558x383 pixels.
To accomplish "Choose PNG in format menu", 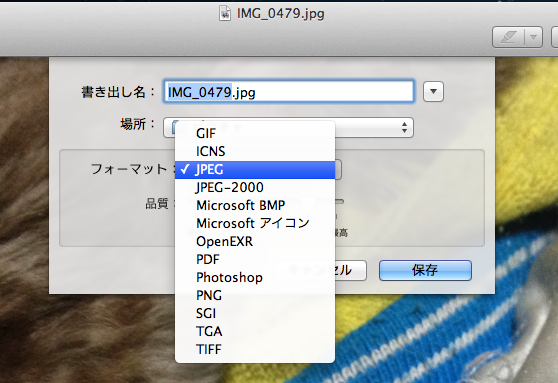I will pyautogui.click(x=255, y=295).
